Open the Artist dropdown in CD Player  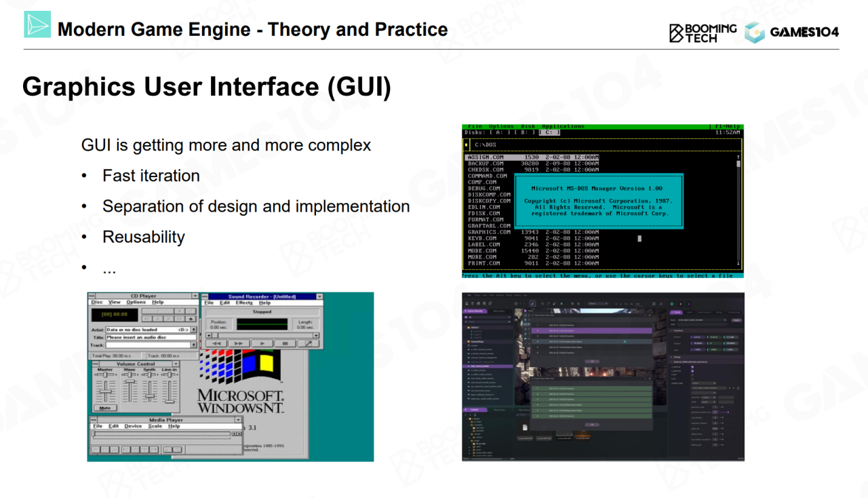(193, 330)
